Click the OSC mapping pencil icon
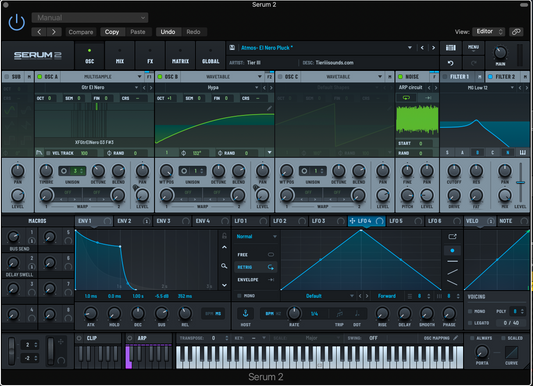533x386 pixels. tap(456, 338)
